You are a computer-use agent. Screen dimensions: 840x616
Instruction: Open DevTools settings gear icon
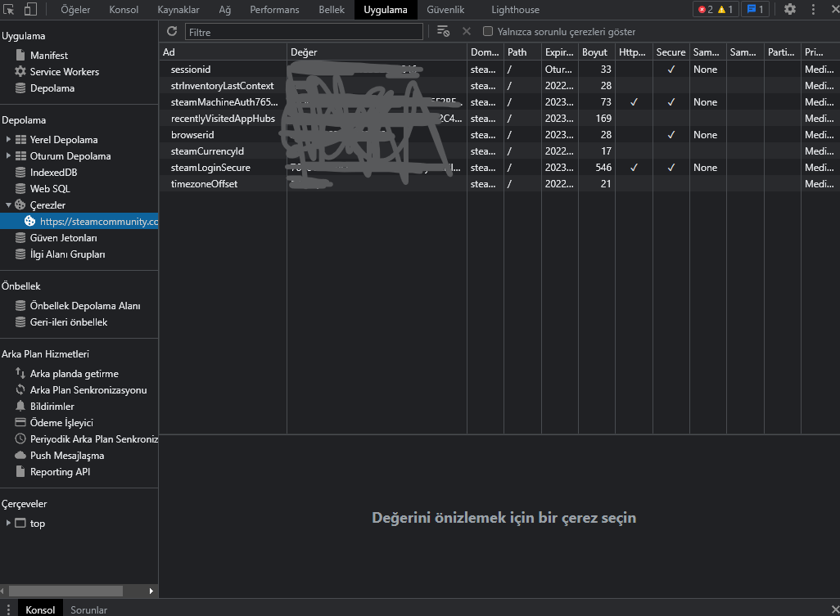pyautogui.click(x=789, y=10)
